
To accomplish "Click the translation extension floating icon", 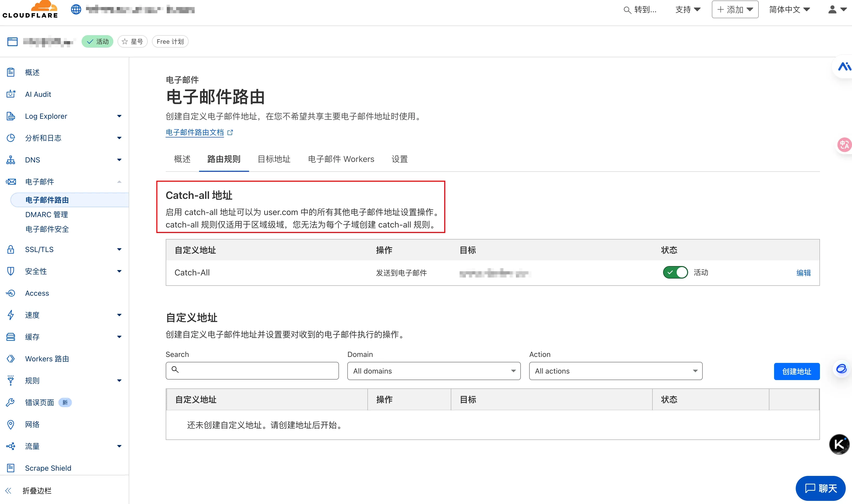I will pos(844,145).
